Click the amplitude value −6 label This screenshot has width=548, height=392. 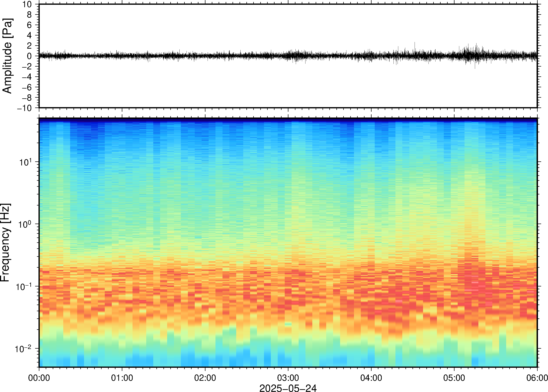[x=27, y=87]
